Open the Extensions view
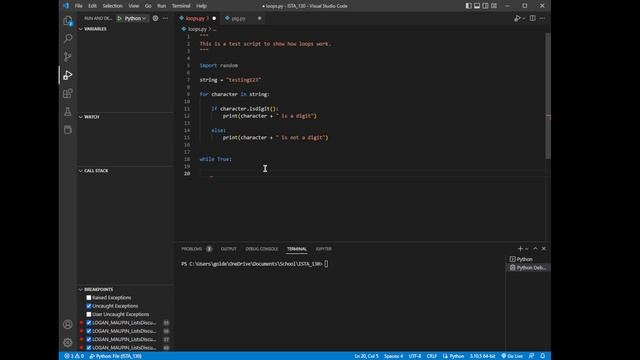Image resolution: width=640 pixels, height=360 pixels. pyautogui.click(x=68, y=93)
